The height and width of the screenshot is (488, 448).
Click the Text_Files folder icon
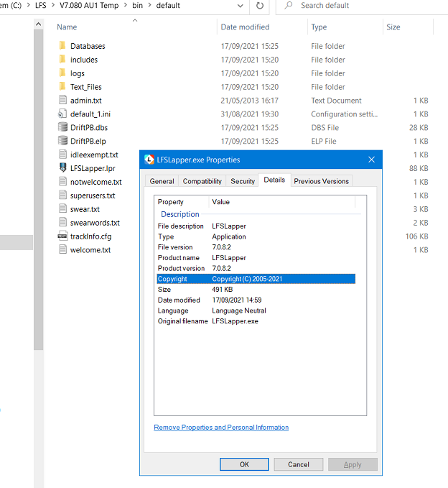click(x=62, y=86)
